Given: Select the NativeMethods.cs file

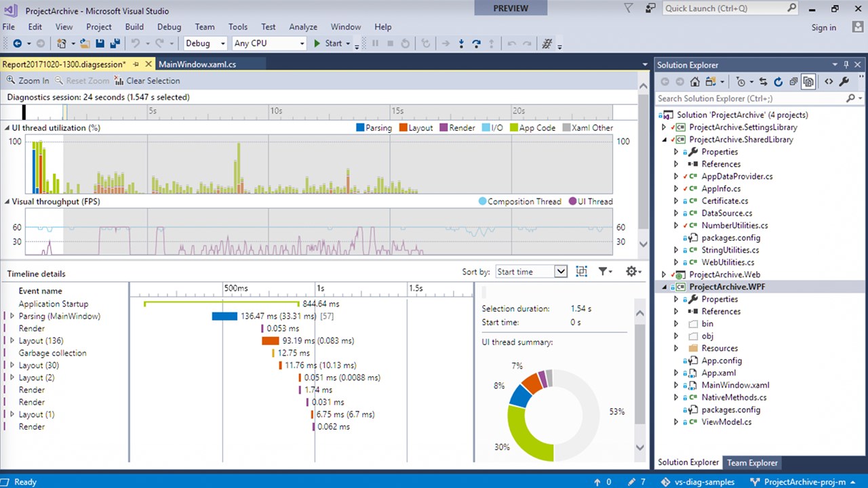Looking at the screenshot, I should (x=734, y=397).
